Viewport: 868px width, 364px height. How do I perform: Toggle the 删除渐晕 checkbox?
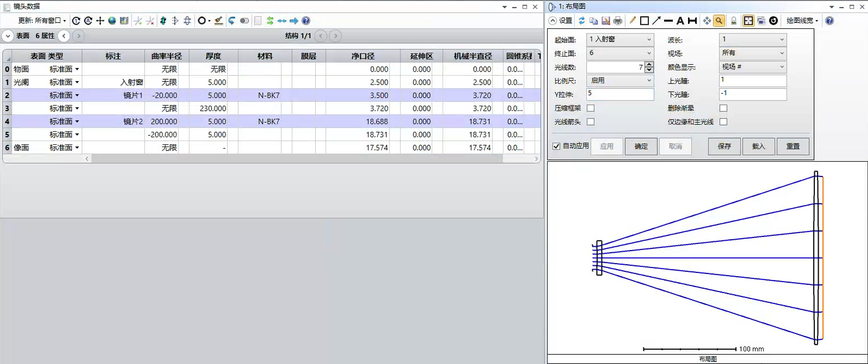(723, 108)
